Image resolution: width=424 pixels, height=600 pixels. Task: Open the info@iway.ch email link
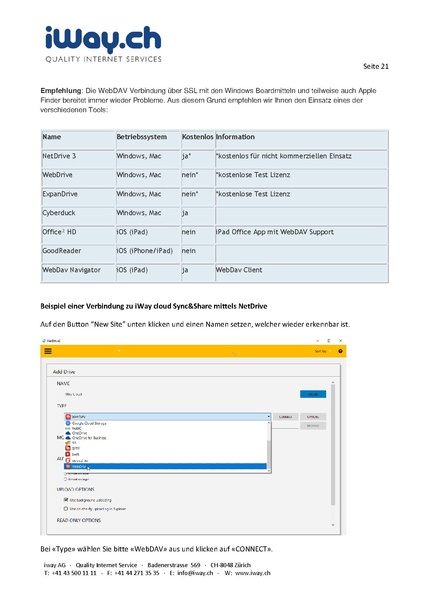[x=195, y=573]
